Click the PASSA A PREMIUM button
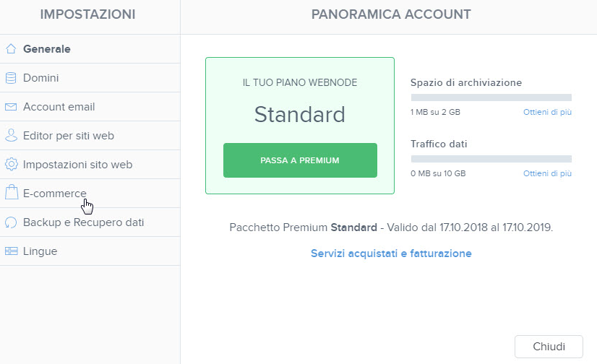 pos(300,160)
